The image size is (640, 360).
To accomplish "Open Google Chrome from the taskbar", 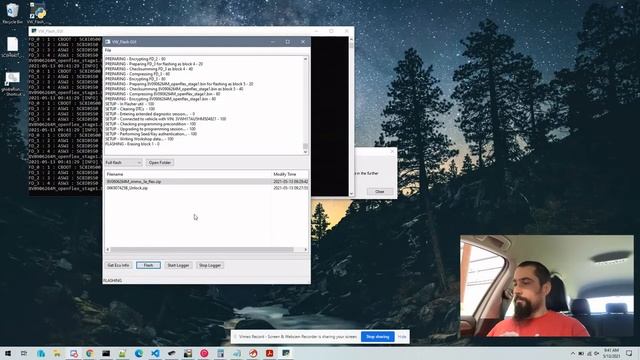I will click(x=90, y=353).
